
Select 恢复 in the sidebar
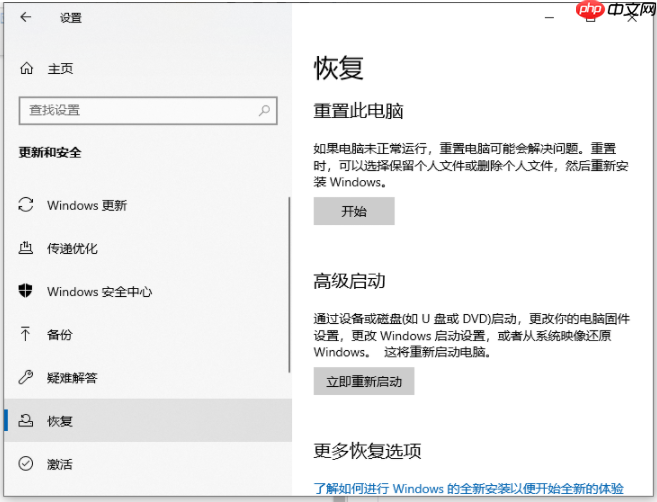pos(148,420)
